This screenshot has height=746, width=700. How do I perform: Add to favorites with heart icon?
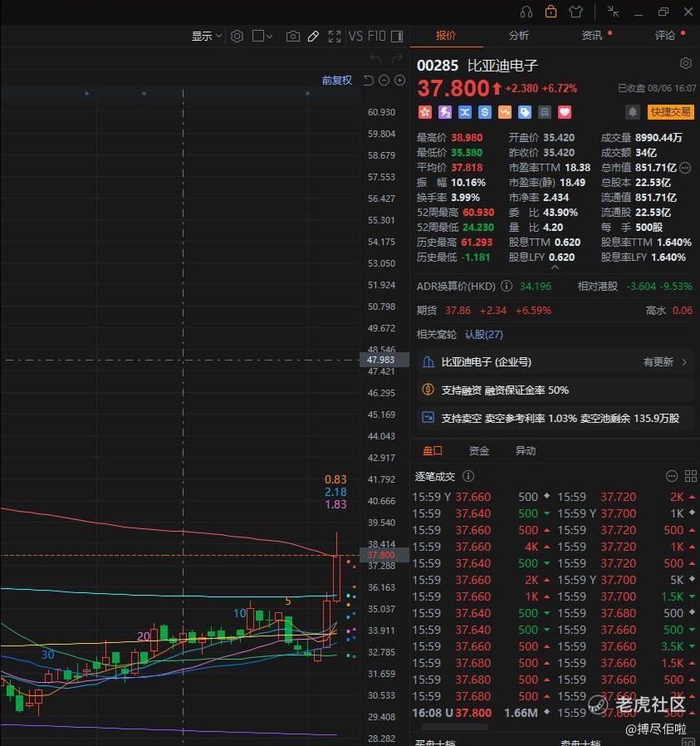pos(565,112)
